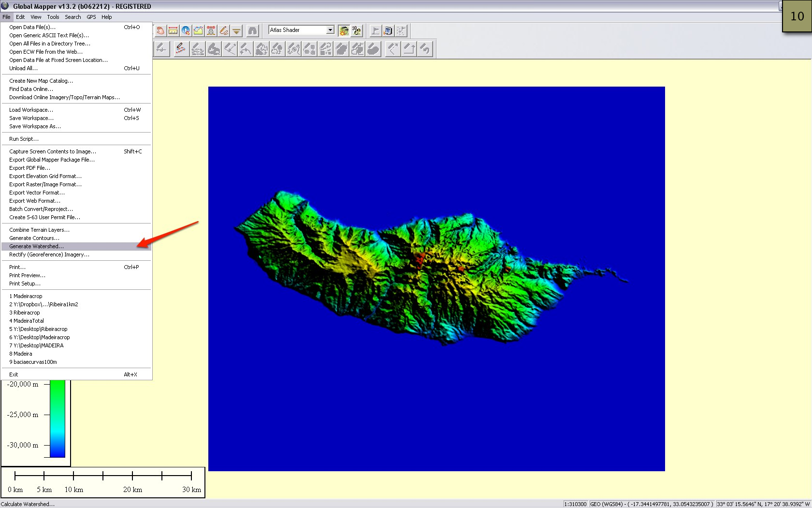The width and height of the screenshot is (812, 508).
Task: Choose Load Workspace entry
Action: point(76,110)
